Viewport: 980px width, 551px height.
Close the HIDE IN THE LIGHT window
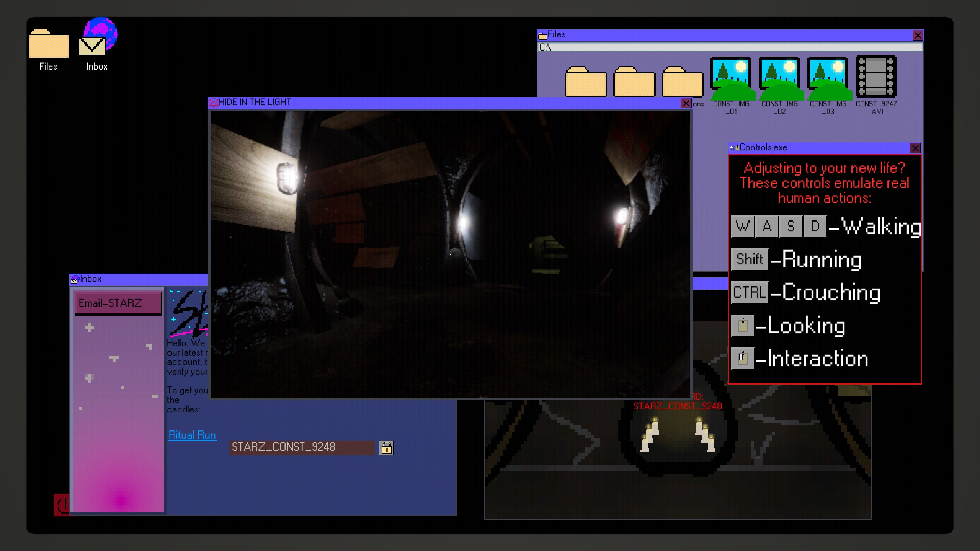coord(686,103)
